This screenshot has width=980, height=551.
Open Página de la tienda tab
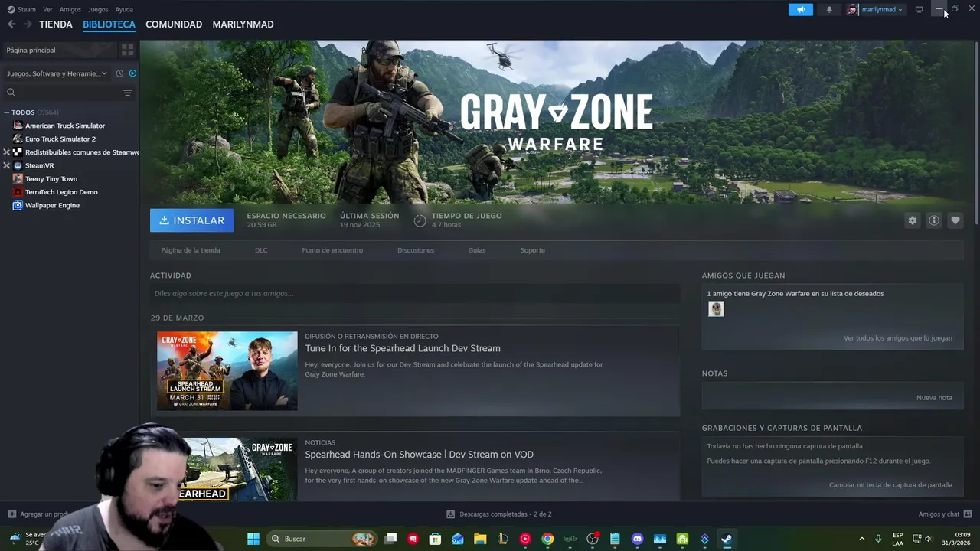coord(191,250)
